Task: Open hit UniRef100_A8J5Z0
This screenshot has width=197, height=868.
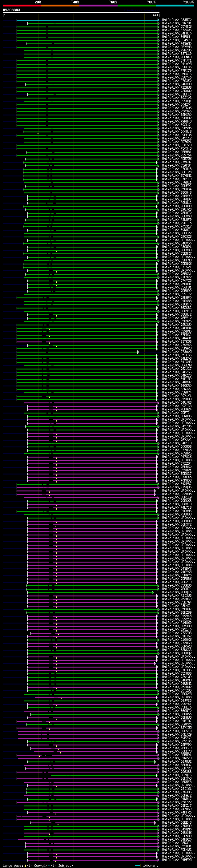Action: (177, 20)
